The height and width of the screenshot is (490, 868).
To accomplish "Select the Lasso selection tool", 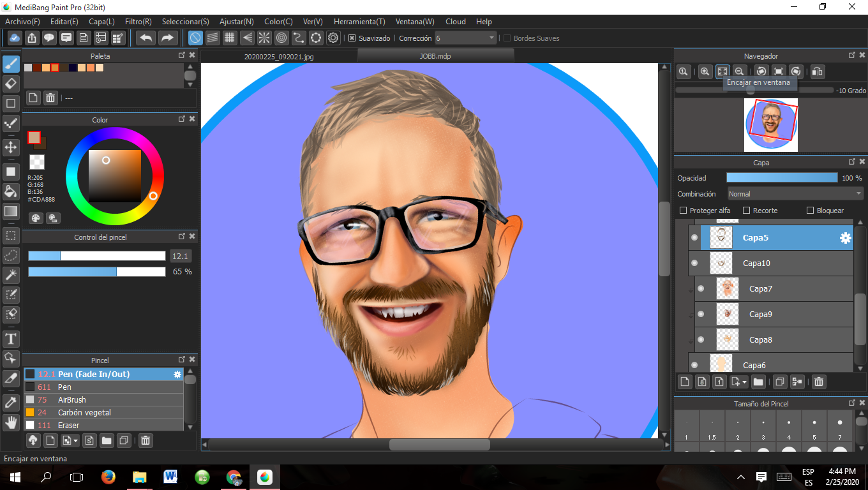I will pyautogui.click(x=11, y=255).
